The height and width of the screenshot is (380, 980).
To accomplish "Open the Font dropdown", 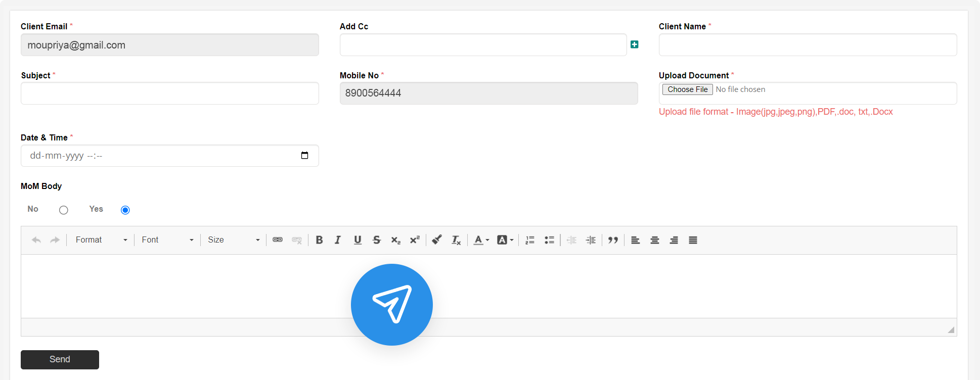I will click(x=167, y=240).
